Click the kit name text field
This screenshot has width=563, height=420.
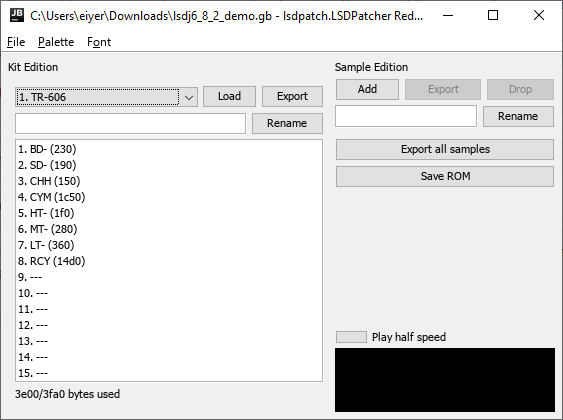pyautogui.click(x=131, y=123)
